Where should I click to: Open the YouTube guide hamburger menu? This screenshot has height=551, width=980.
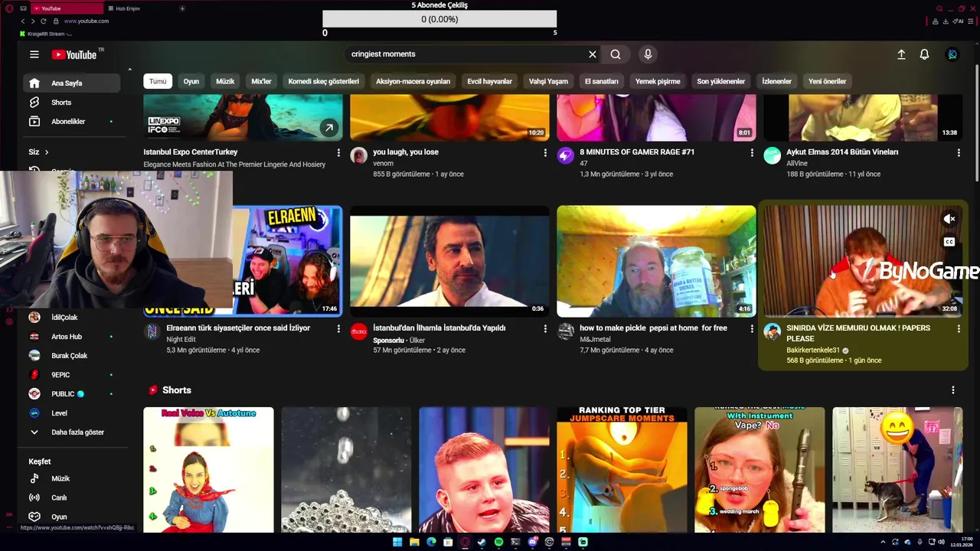click(x=34, y=54)
